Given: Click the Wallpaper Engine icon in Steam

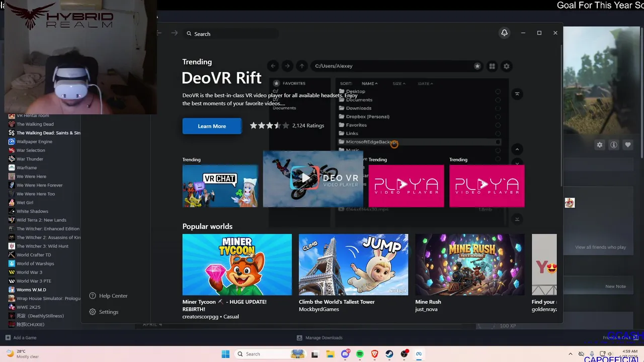Looking at the screenshot, I should point(12,142).
